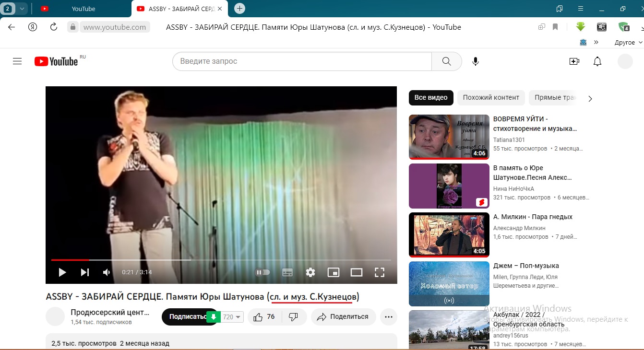The image size is (644, 350).
Task: Click the add-to-collection plus icon
Action: point(542,27)
